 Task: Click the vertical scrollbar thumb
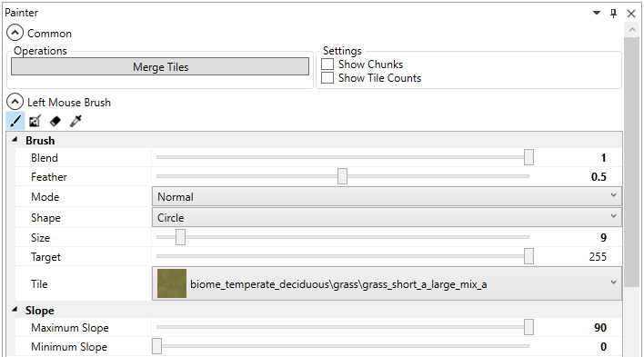[632, 163]
